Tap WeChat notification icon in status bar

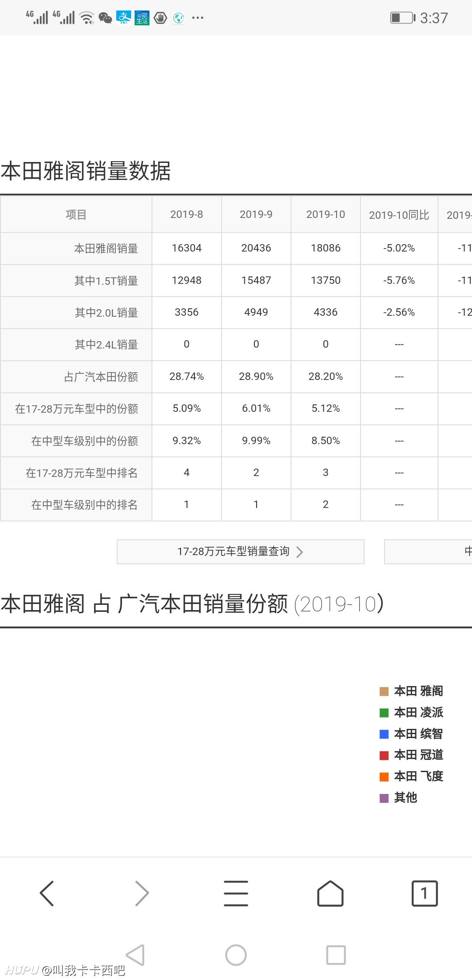click(105, 18)
